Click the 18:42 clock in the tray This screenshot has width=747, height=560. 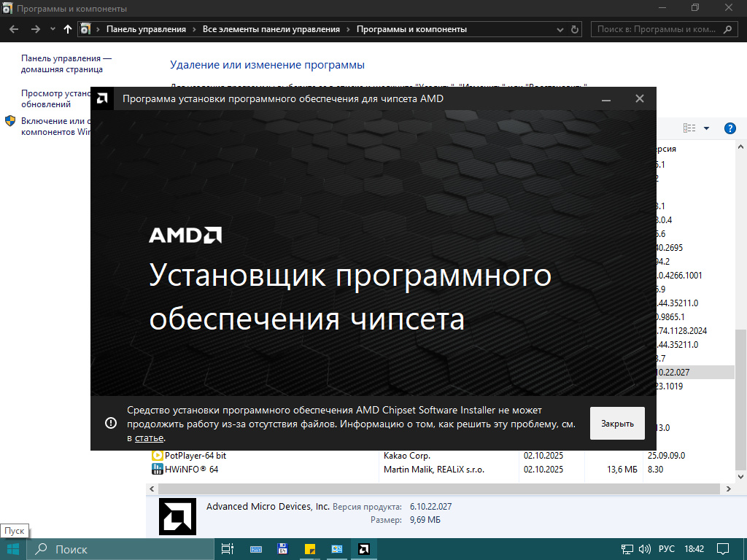tap(694, 549)
